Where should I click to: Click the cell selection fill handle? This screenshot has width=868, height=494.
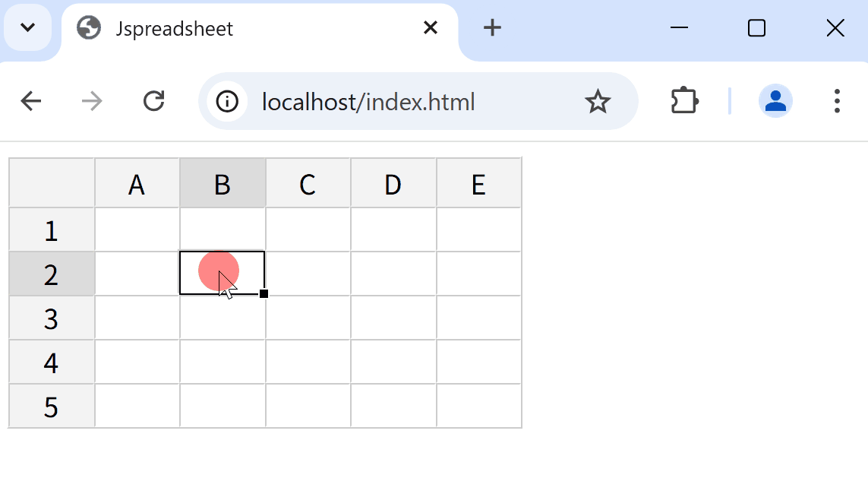point(264,293)
